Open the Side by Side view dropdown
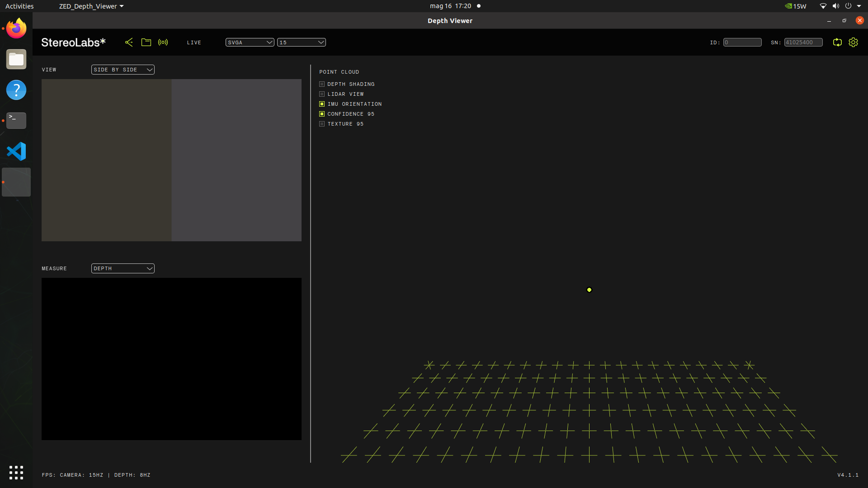The width and height of the screenshot is (868, 488). (123, 70)
